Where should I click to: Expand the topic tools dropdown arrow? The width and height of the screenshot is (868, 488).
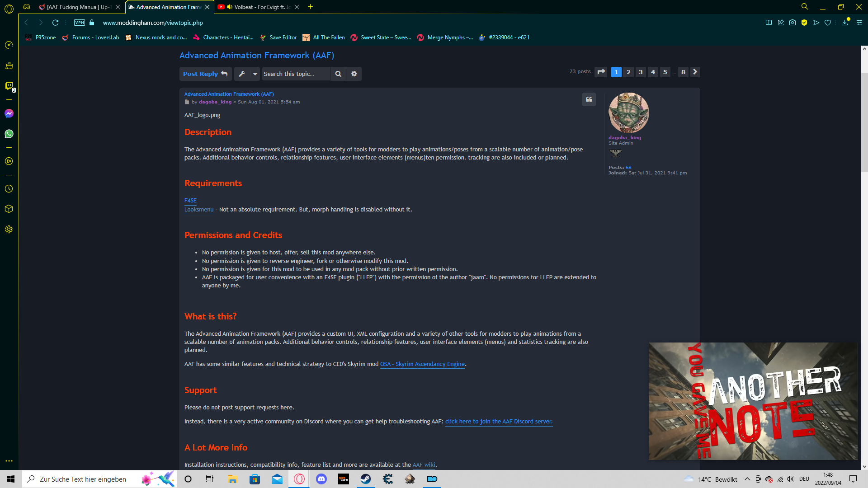pos(255,74)
